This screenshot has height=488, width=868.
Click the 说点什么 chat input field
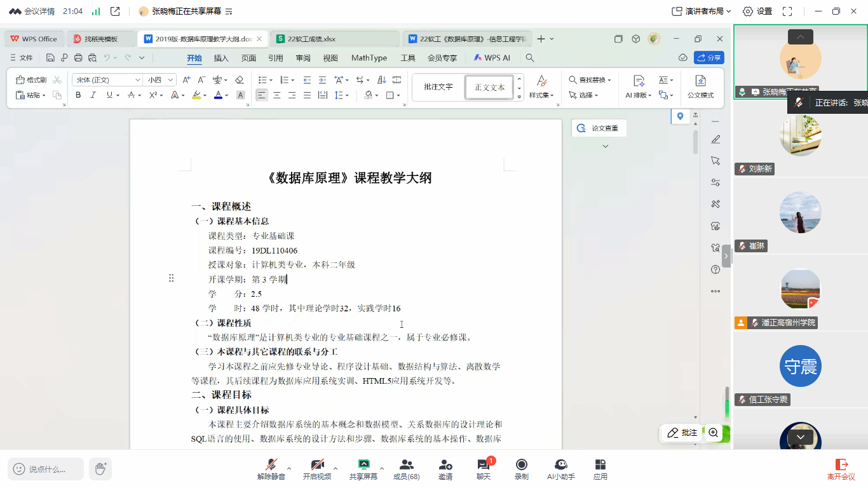click(46, 469)
